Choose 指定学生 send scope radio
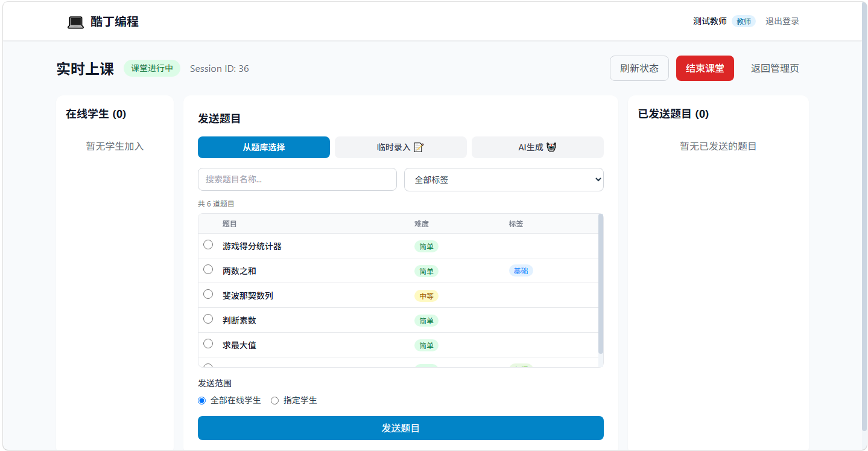 (x=275, y=400)
